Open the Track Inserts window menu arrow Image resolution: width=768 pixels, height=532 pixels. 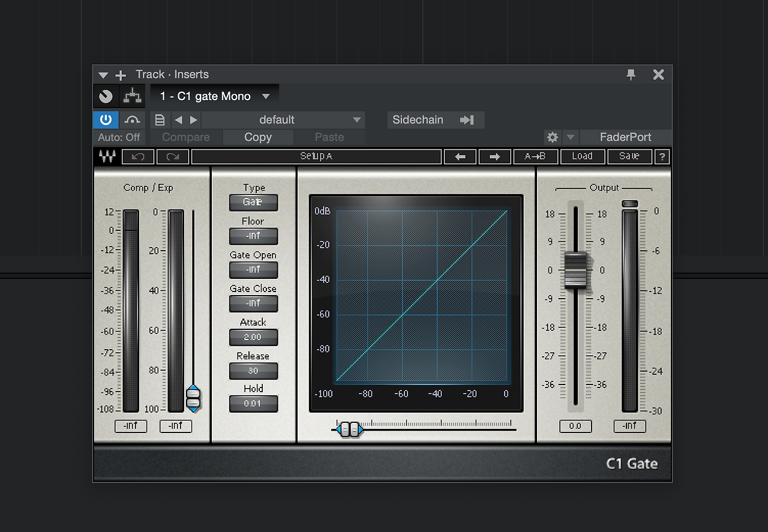coord(103,75)
